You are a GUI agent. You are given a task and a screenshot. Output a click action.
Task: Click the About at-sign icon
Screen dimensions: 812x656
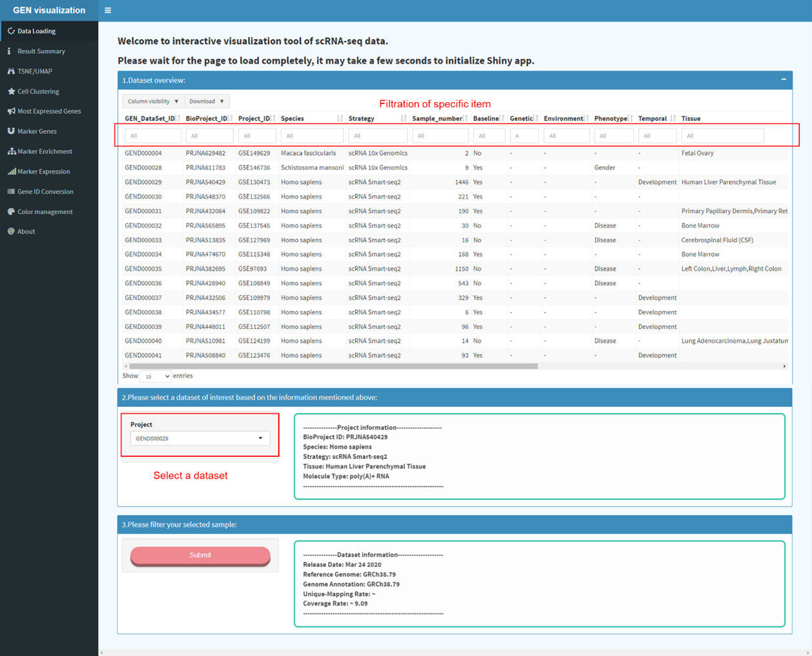click(x=11, y=231)
